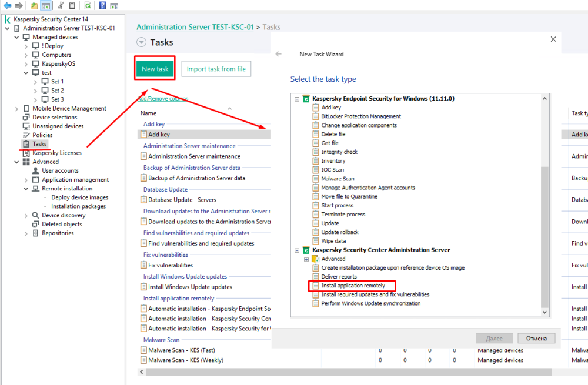Collapse Kaspersky Endpoint Security for Windows group
This screenshot has height=385, width=588.
pos(297,99)
